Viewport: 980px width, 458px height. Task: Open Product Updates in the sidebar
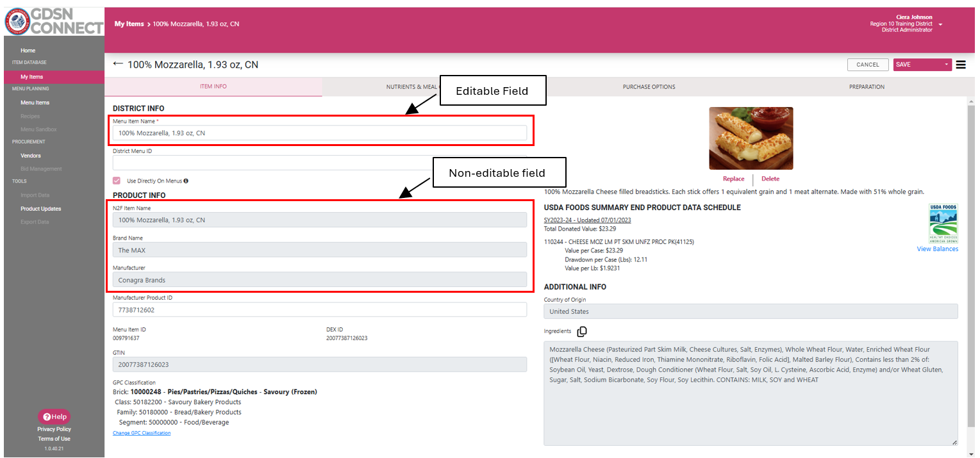[40, 209]
